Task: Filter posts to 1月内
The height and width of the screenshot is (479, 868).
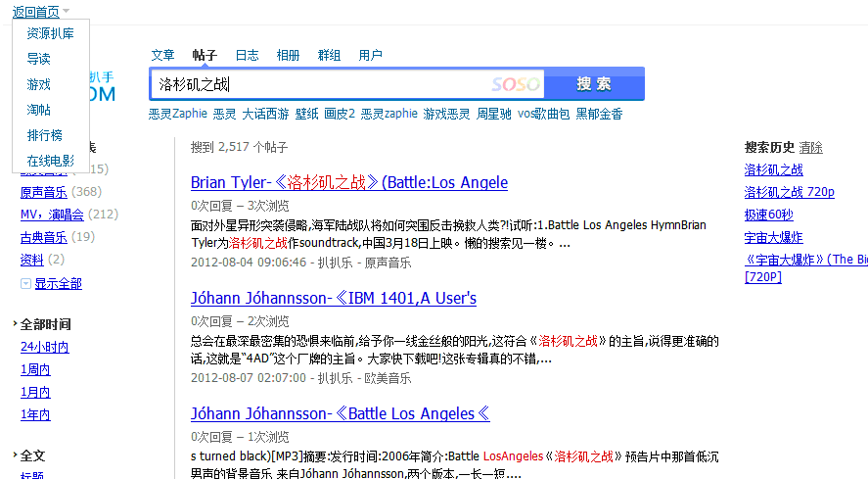Action: [x=35, y=393]
